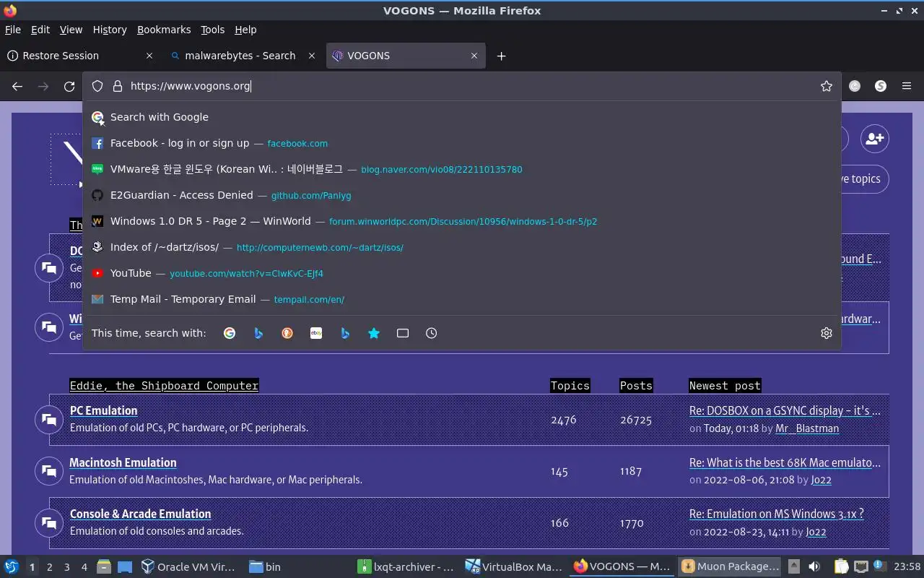Open the Help menu
Image resolution: width=924 pixels, height=578 pixels.
(x=245, y=30)
